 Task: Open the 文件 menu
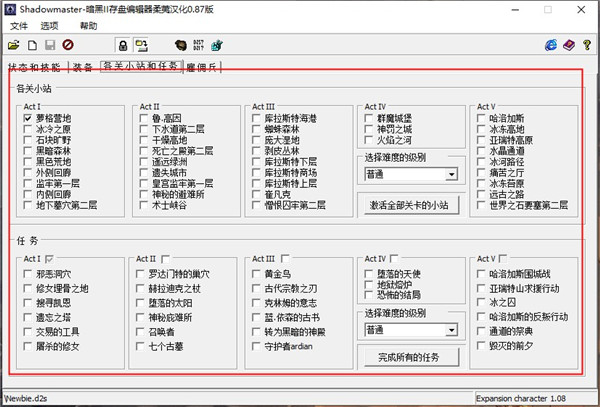(x=19, y=26)
